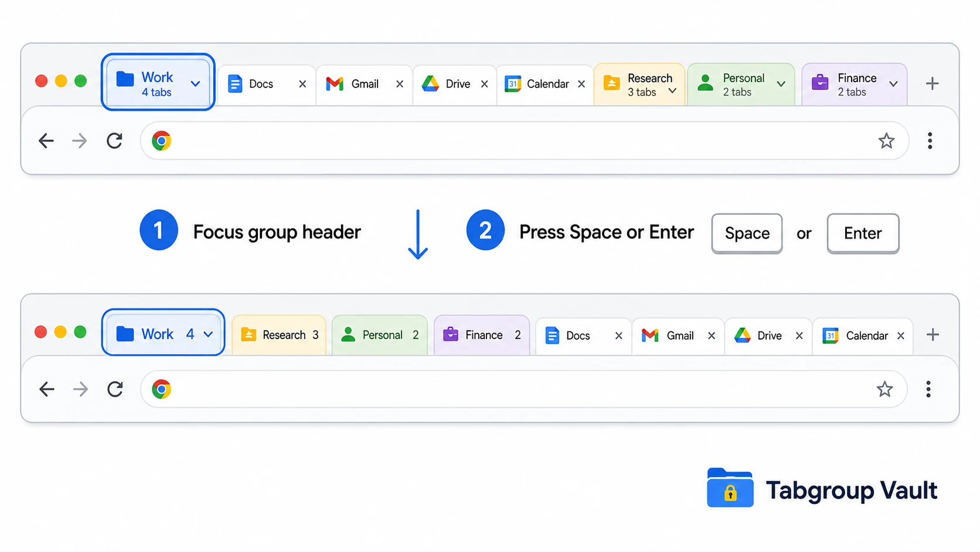Click the Work folder icon in the bottom browser
980x552 pixels.
(125, 334)
